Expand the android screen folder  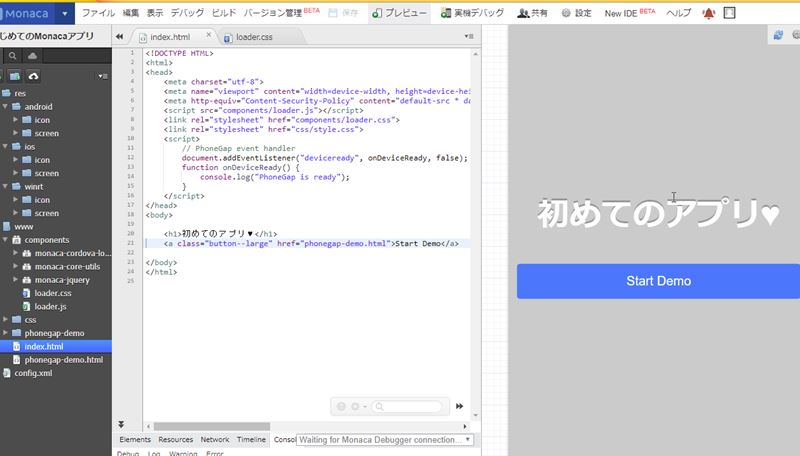click(x=15, y=133)
